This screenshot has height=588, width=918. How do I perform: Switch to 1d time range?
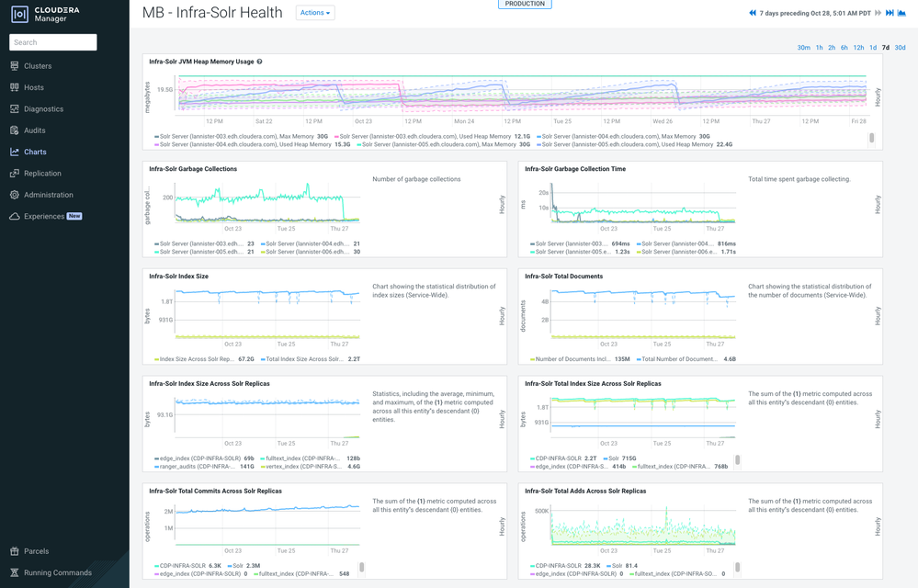click(873, 48)
